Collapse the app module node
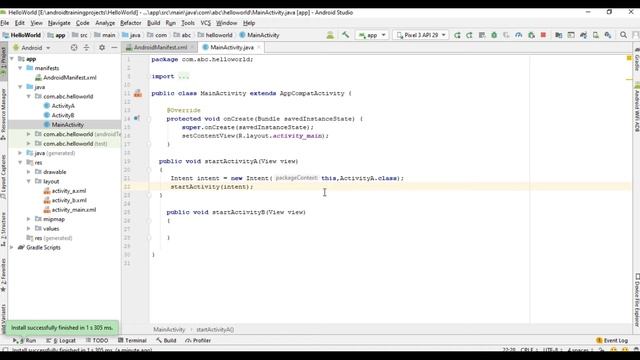This screenshot has width=640, height=360. (12, 59)
